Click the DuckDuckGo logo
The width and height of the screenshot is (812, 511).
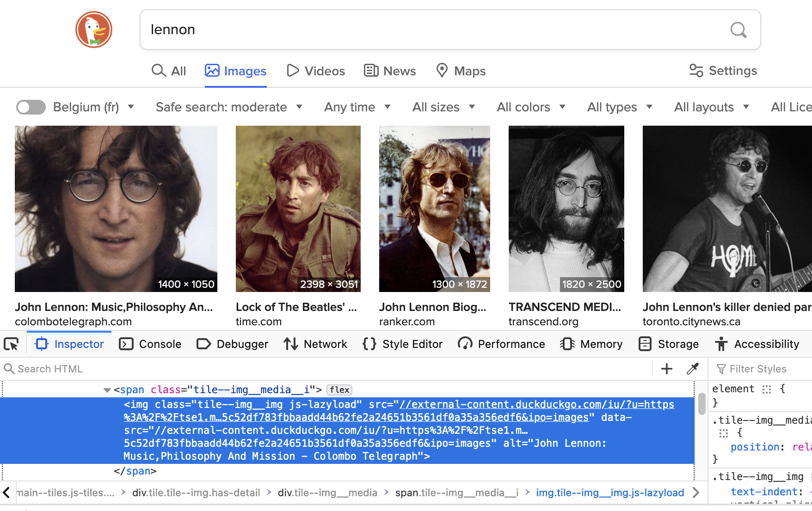(94, 30)
